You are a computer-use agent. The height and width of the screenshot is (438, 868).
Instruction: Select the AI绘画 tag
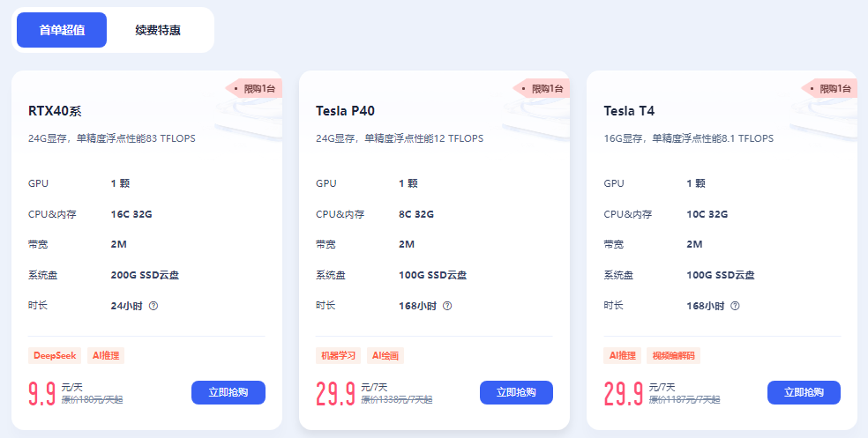click(x=385, y=355)
